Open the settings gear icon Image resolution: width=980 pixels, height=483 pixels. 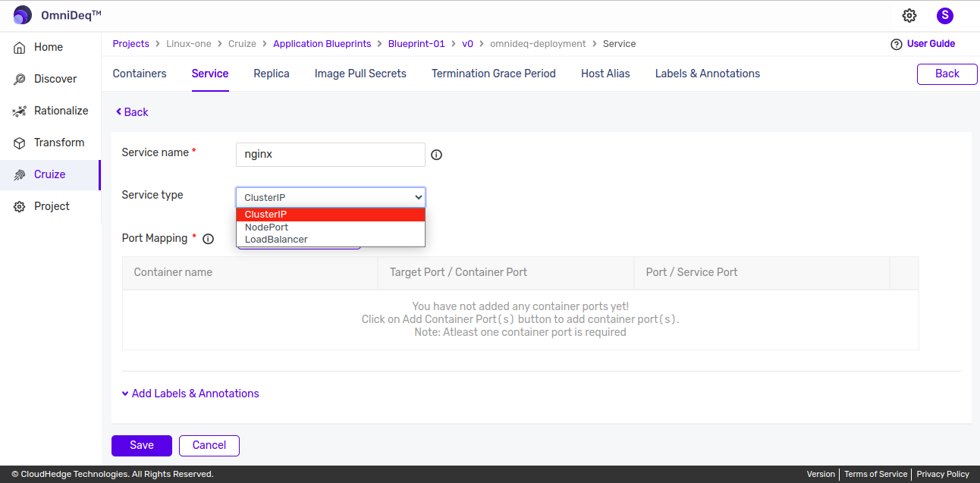coord(909,15)
